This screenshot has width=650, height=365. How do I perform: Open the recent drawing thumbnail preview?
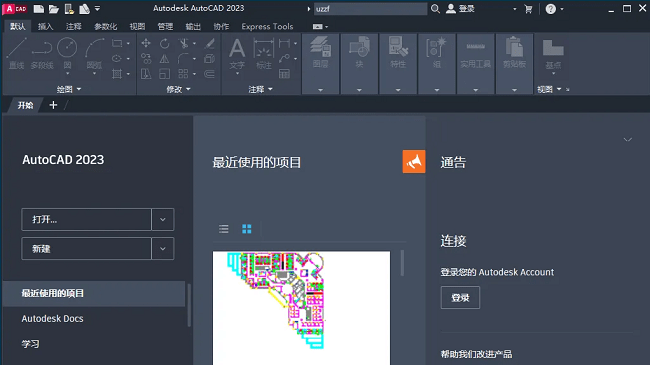[x=301, y=308]
